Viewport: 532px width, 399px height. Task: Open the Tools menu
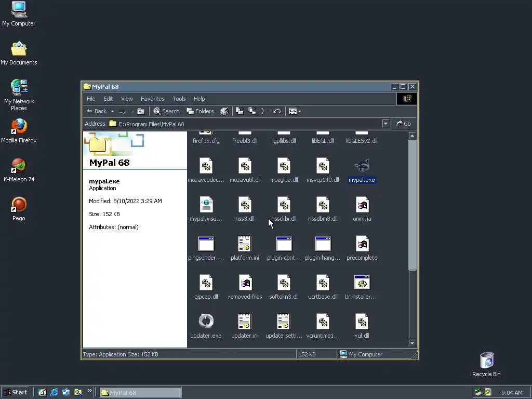click(179, 99)
